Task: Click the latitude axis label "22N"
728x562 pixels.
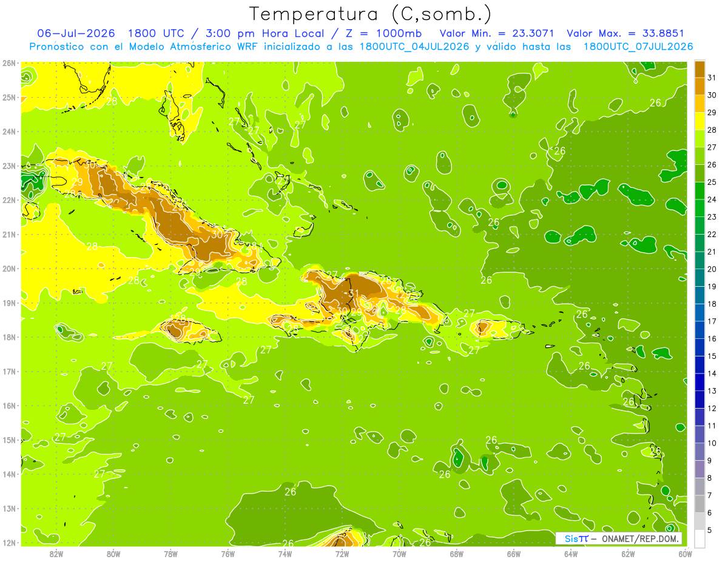Action: point(8,199)
